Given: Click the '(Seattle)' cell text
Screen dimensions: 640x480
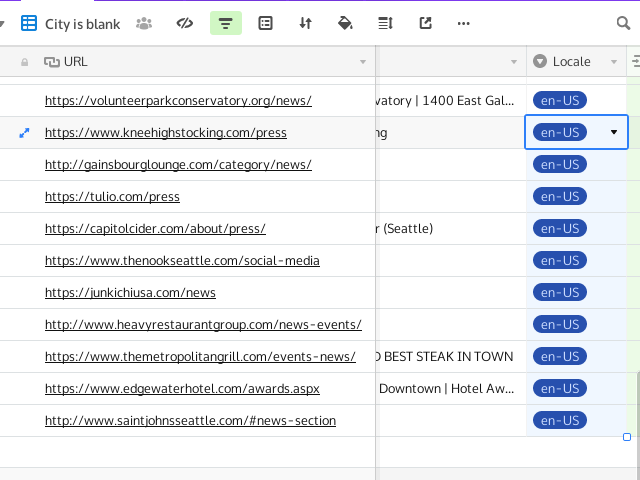Looking at the screenshot, I should click(x=408, y=229).
